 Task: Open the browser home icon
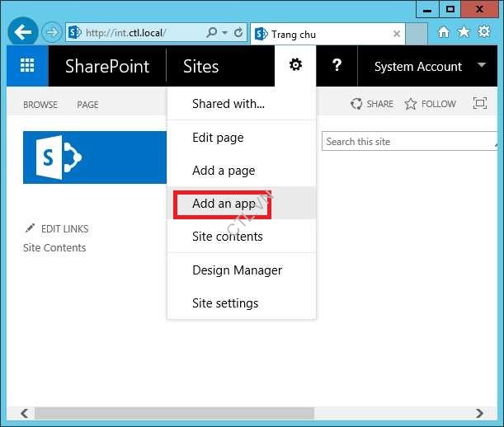point(444,32)
